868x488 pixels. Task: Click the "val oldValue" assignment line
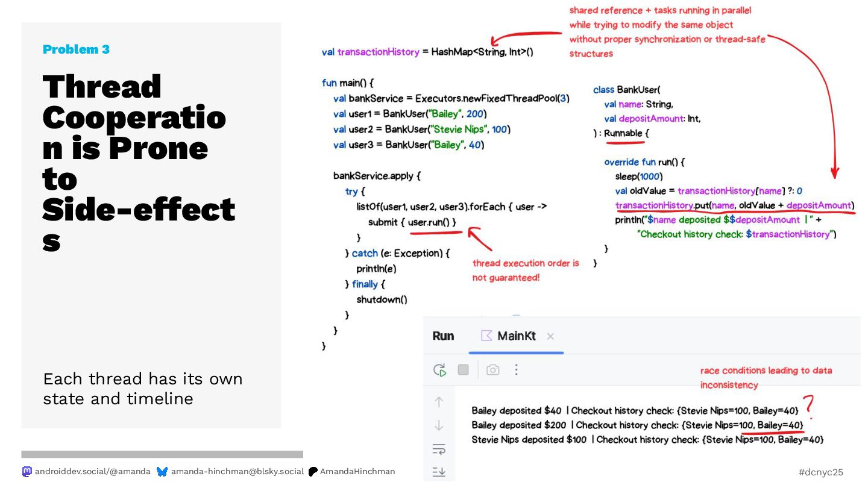708,191
